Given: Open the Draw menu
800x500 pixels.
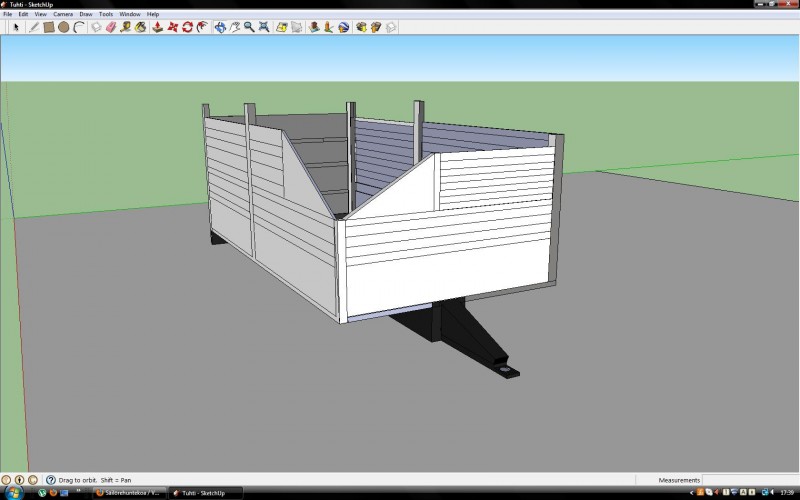Looking at the screenshot, I should pos(86,14).
